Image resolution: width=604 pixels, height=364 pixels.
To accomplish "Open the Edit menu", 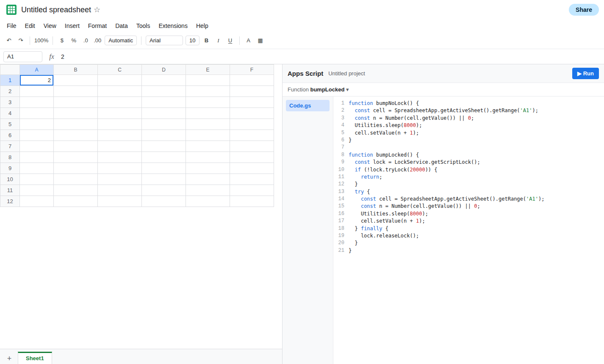I will (30, 26).
